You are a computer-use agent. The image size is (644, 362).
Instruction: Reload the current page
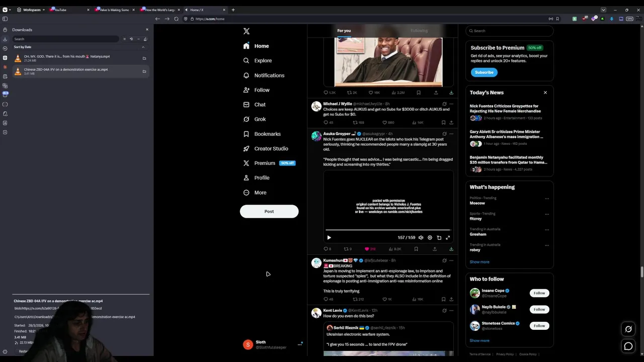coord(176,19)
